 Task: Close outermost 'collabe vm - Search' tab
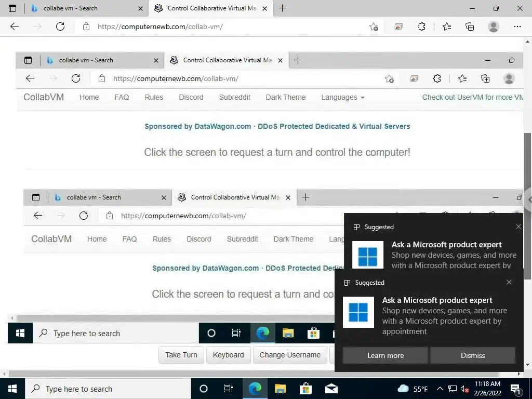point(140,8)
